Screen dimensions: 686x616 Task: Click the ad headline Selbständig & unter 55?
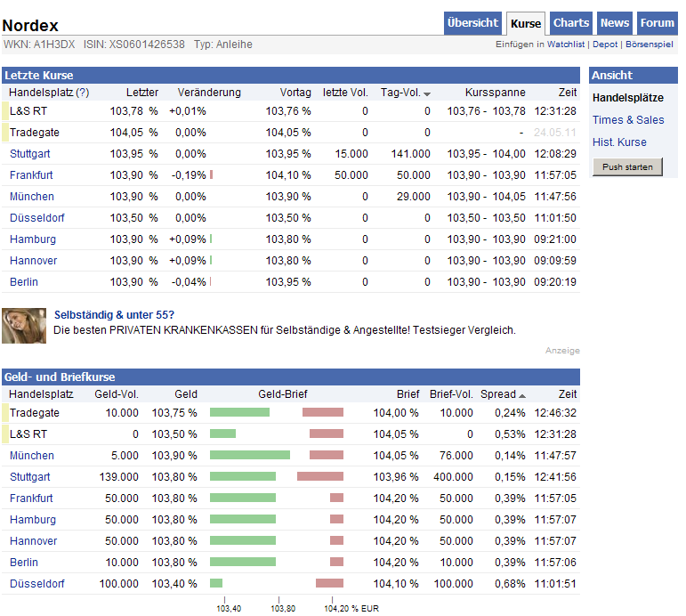pos(114,315)
